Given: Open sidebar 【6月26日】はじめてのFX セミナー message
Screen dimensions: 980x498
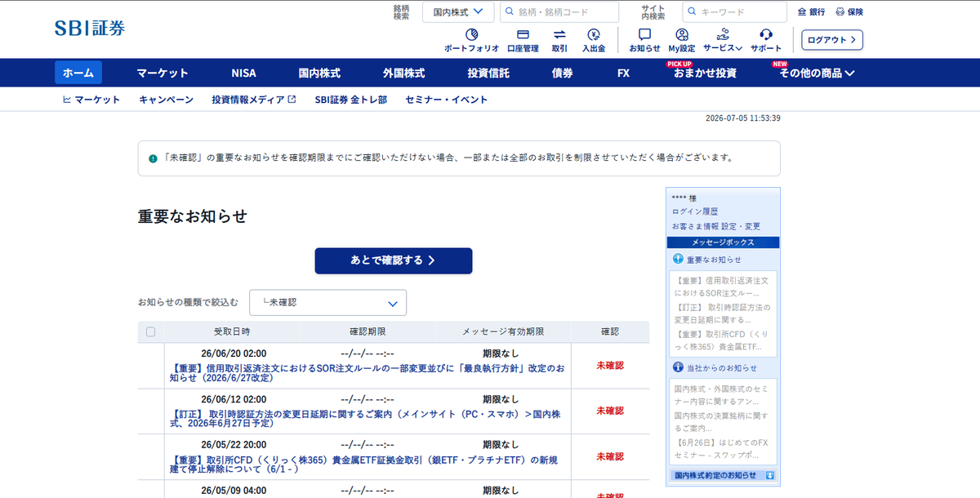Looking at the screenshot, I should point(722,448).
